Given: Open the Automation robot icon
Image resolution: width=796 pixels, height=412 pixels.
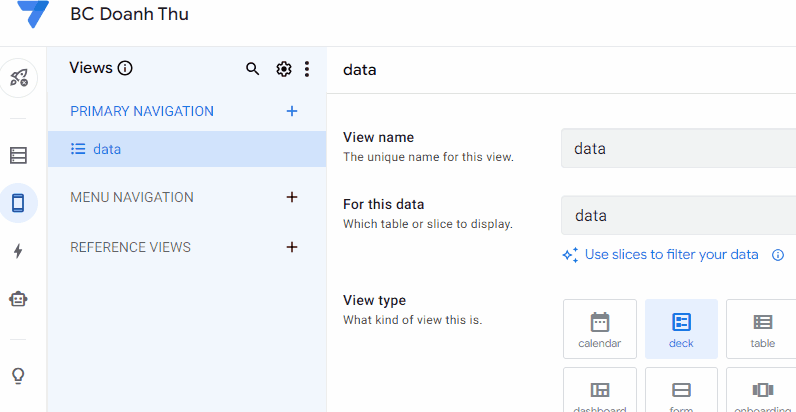Looking at the screenshot, I should click(x=19, y=299).
